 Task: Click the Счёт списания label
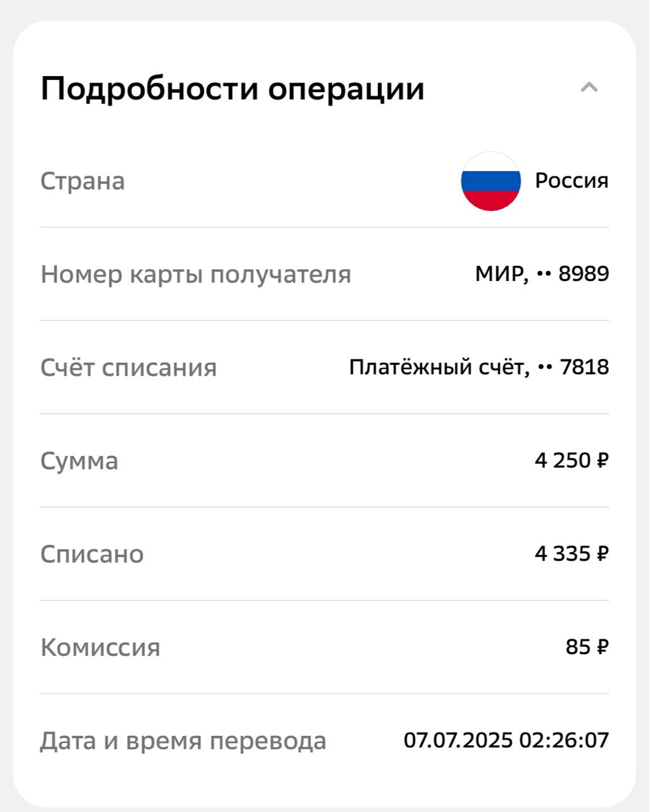tap(129, 368)
